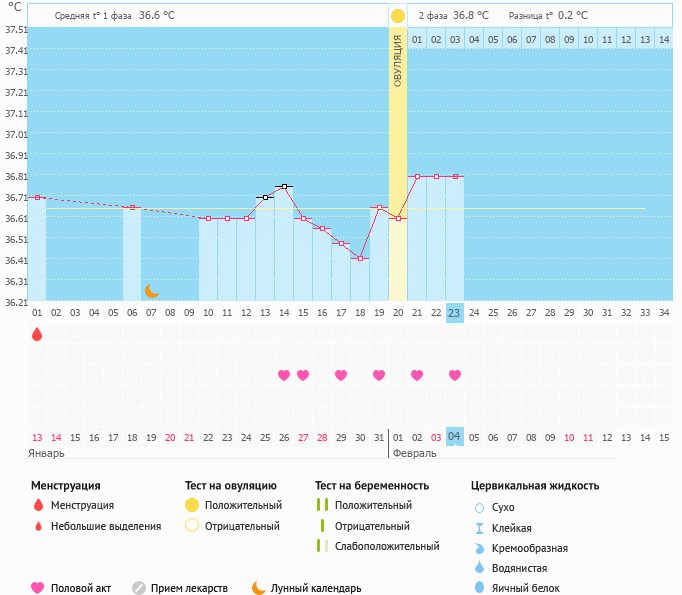
Task: Click the orange moon icon inside the chart
Action: point(151,291)
